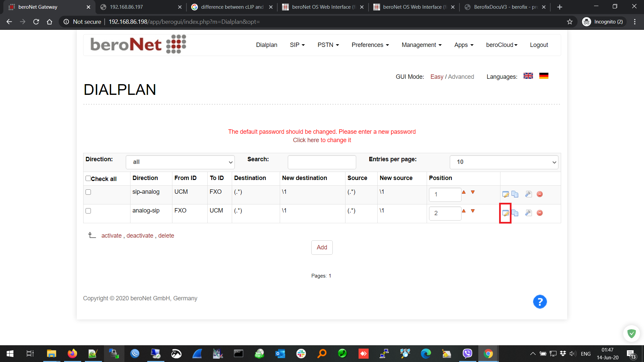Click the Add button
This screenshot has height=362, width=644.
[322, 247]
